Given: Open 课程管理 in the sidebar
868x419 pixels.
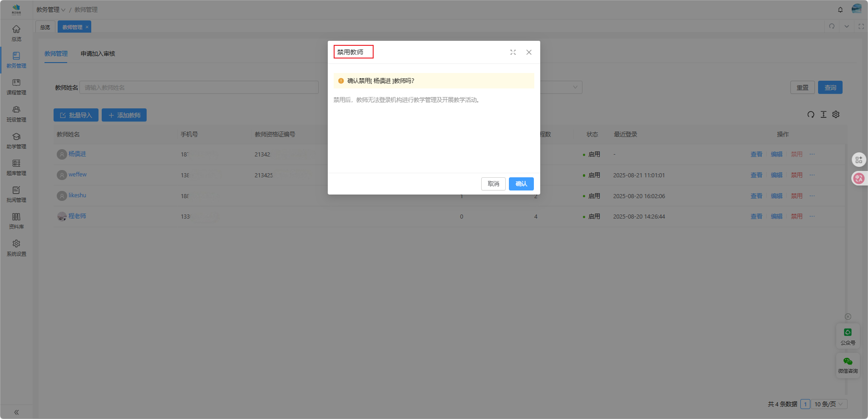Looking at the screenshot, I should click(16, 87).
